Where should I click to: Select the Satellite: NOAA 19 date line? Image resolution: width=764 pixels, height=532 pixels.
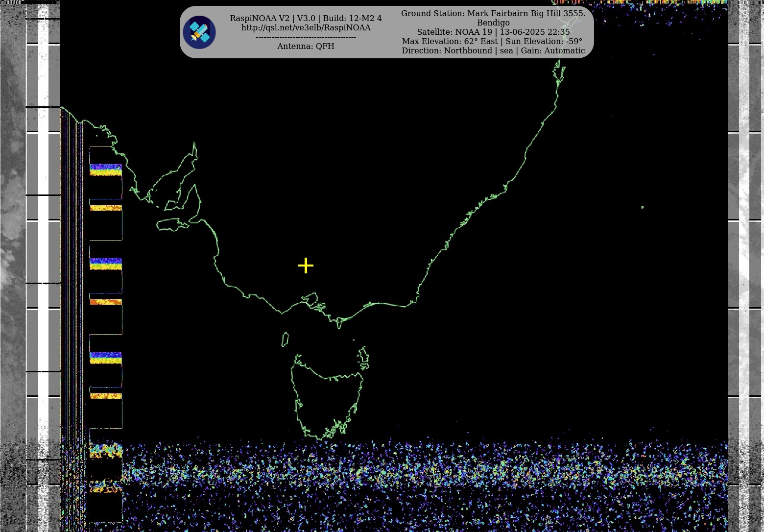coord(493,32)
